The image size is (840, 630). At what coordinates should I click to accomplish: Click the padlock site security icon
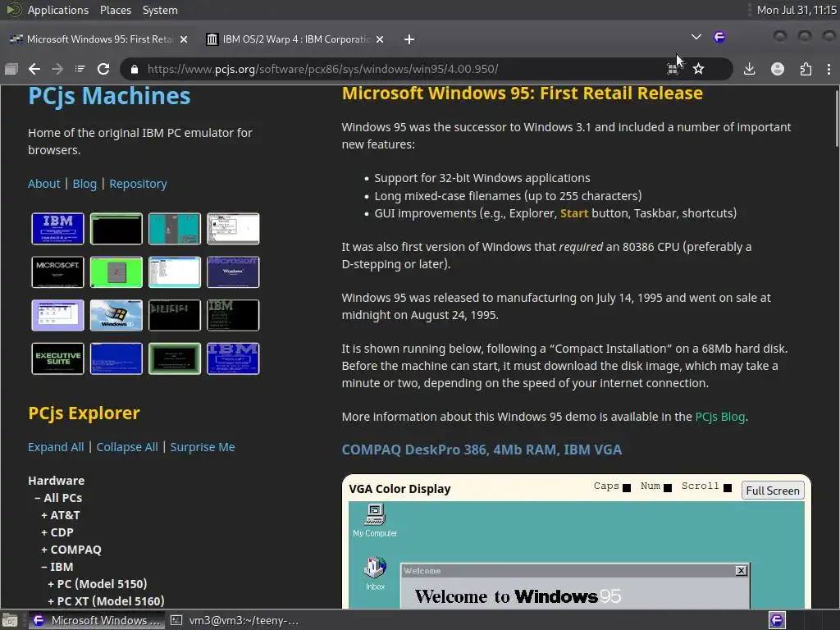click(x=135, y=69)
